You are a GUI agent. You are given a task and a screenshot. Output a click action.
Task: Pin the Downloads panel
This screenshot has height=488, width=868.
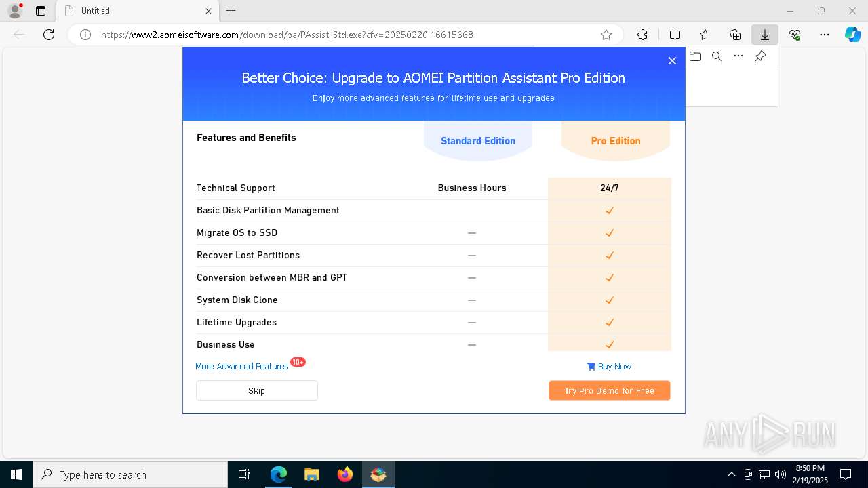[x=760, y=56]
